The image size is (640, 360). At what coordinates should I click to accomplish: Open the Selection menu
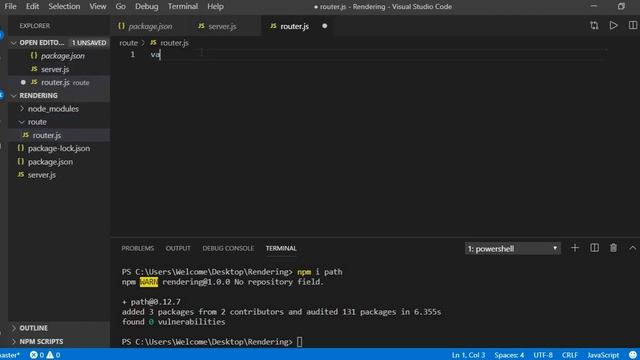point(64,7)
